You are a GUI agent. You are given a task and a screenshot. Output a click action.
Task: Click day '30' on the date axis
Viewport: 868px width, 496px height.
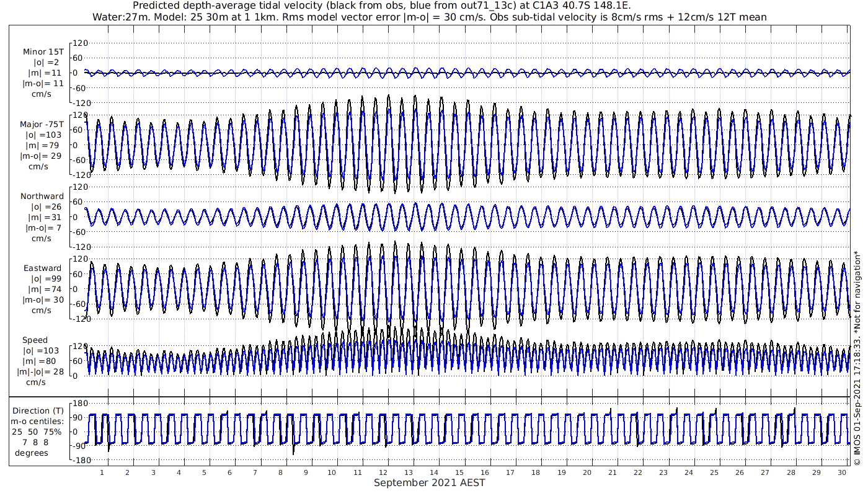842,472
